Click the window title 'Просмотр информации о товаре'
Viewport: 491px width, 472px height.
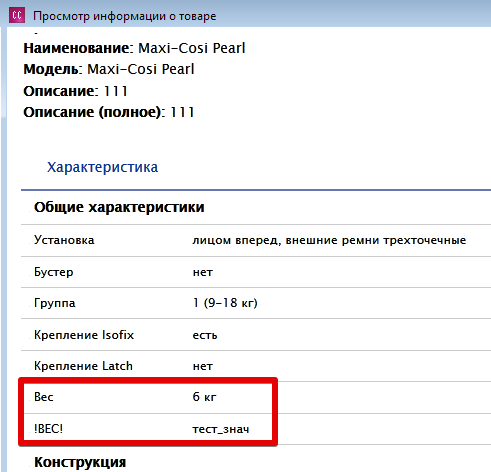[125, 16]
